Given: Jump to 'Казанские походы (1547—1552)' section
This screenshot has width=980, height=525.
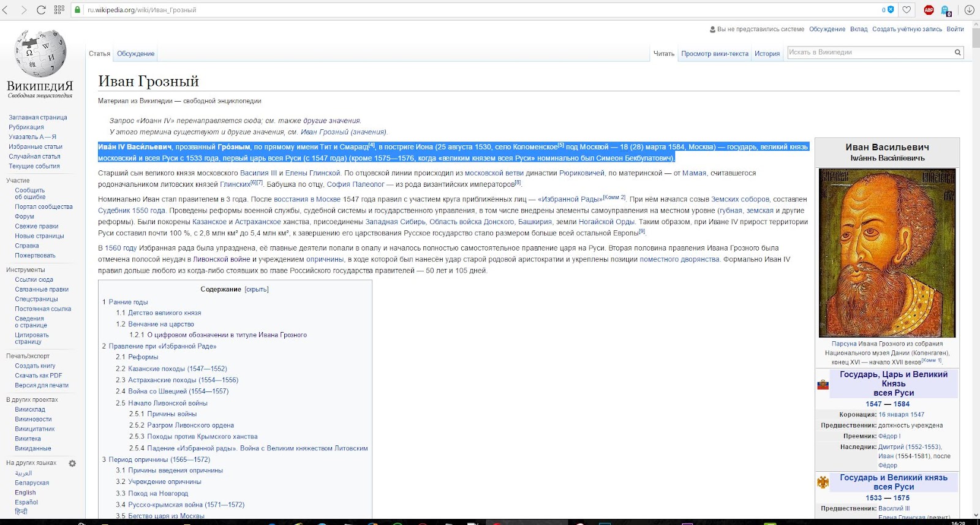Looking at the screenshot, I should [x=178, y=369].
